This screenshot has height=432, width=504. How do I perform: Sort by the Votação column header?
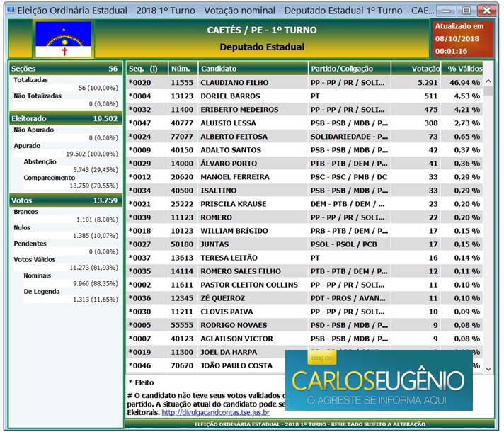pos(416,69)
